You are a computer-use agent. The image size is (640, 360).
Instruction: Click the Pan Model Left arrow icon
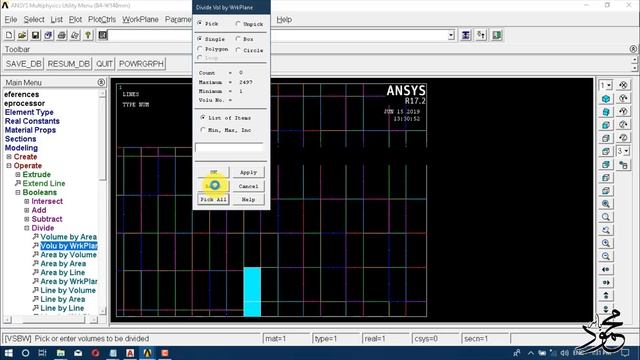606,269
